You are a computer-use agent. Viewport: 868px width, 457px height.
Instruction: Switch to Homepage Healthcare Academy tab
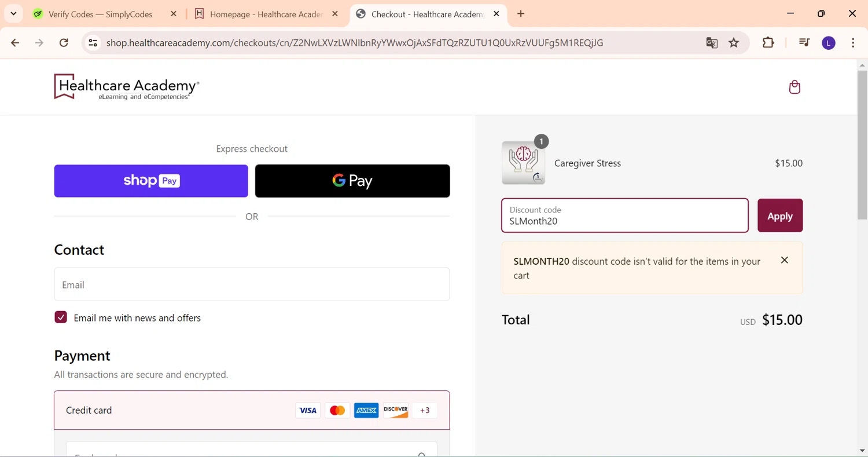(x=266, y=14)
